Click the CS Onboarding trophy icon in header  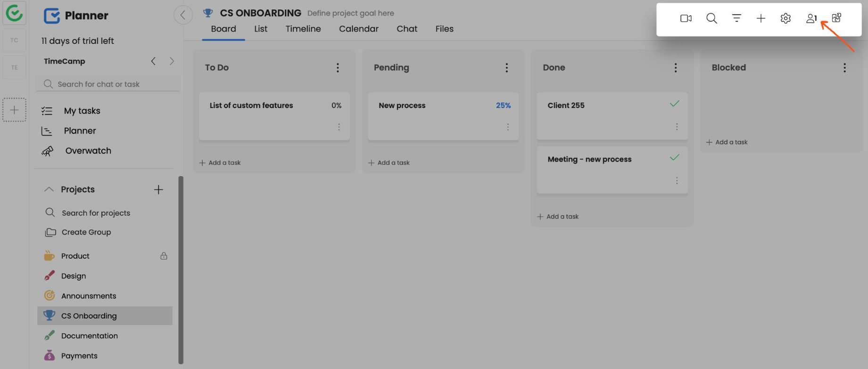(208, 13)
